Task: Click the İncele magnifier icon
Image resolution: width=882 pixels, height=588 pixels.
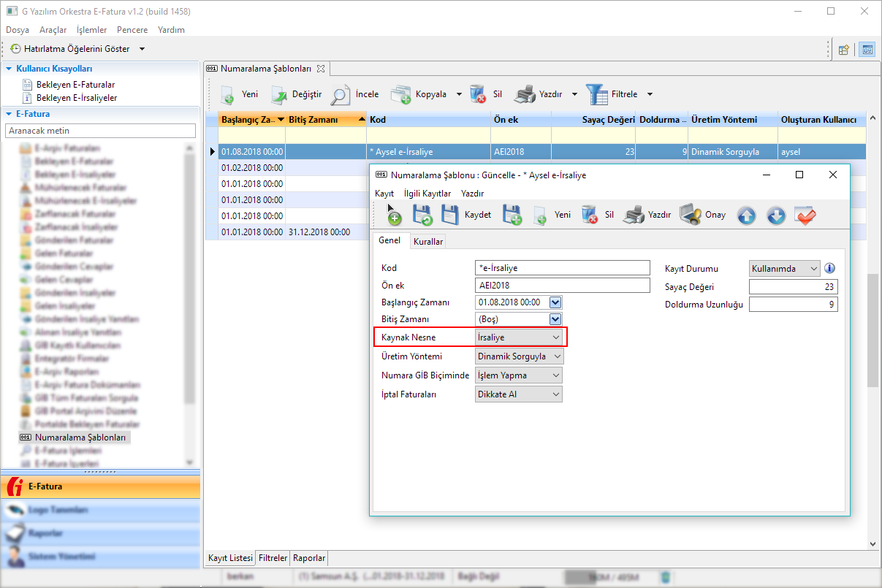Action: (341, 95)
